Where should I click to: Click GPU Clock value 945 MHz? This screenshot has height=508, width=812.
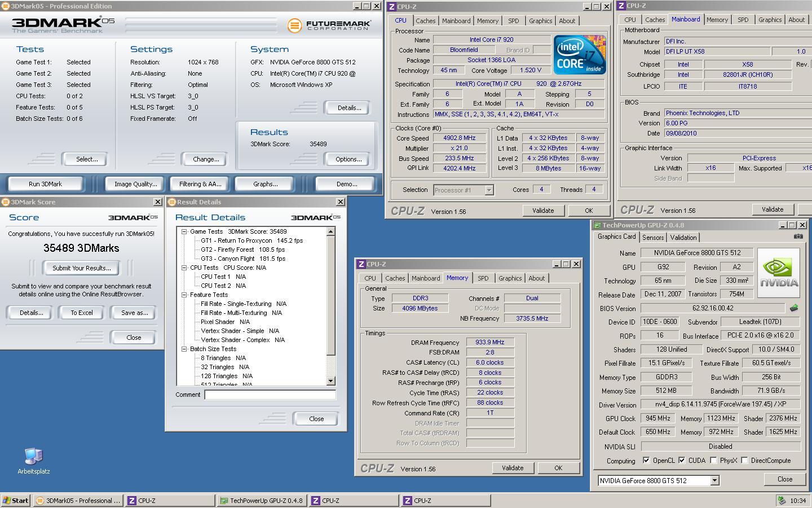point(658,418)
